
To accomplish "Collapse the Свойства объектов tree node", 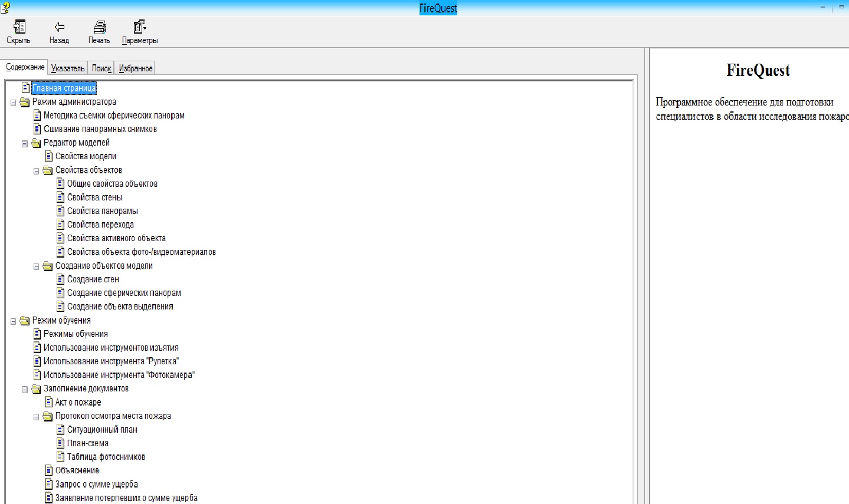I will pos(36,171).
